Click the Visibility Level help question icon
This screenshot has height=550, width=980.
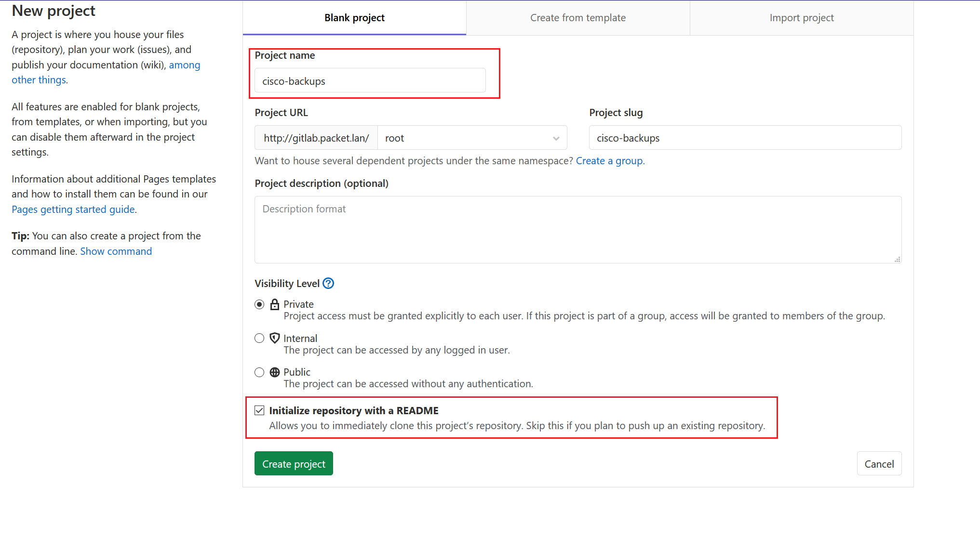tap(328, 283)
